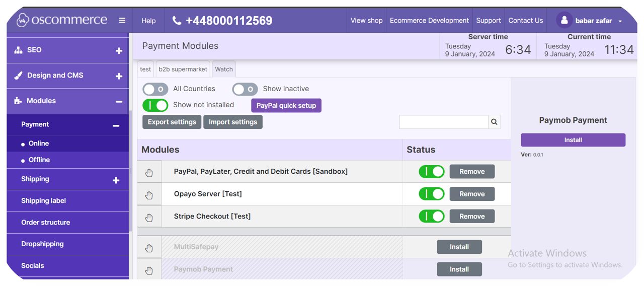
Task: Click the user avatar icon
Action: coord(564,21)
